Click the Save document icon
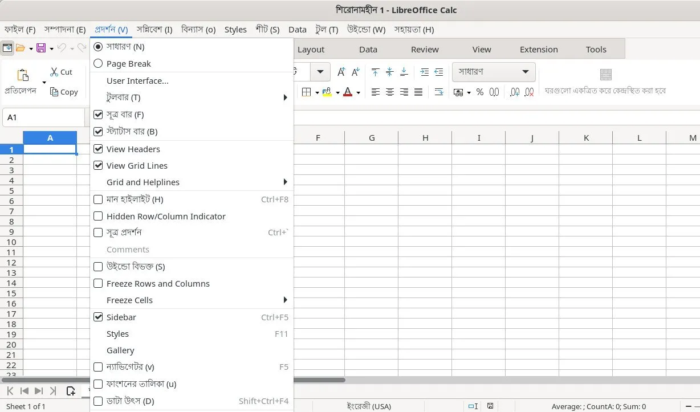Screen dimensions: 700x412 (x=39, y=48)
